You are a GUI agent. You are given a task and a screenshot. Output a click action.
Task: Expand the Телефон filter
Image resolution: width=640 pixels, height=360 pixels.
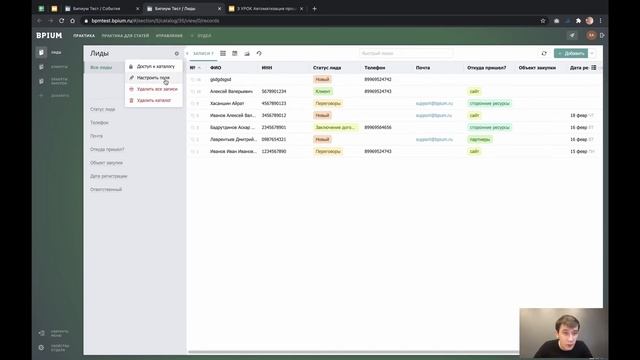pos(99,122)
